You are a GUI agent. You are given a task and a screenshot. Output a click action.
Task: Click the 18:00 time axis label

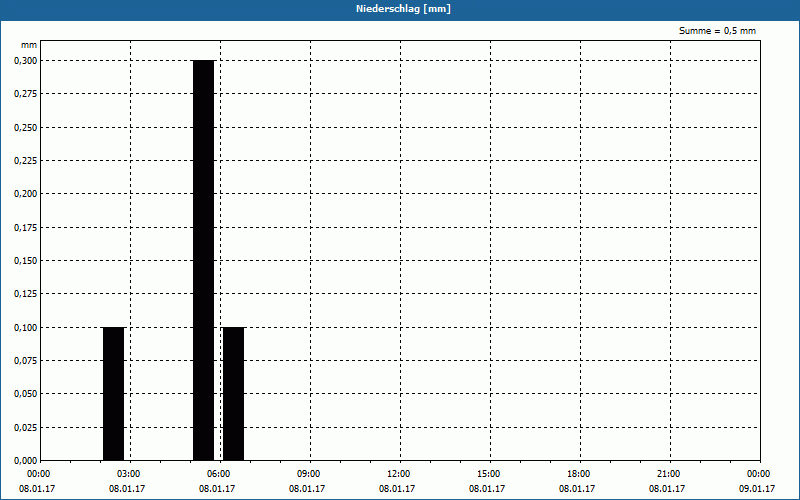click(x=578, y=474)
